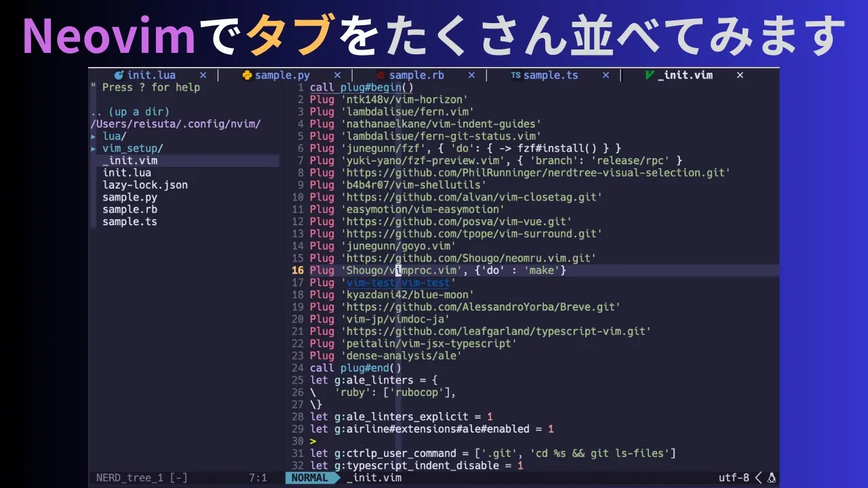Click the 'vim-jp/vimdoc-ja' string
This screenshot has width=868, height=488.
tap(395, 319)
